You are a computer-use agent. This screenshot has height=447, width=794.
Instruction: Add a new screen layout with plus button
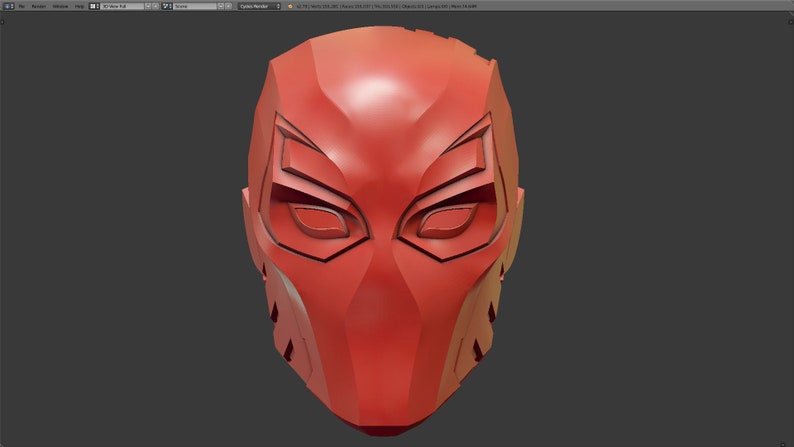tap(148, 6)
